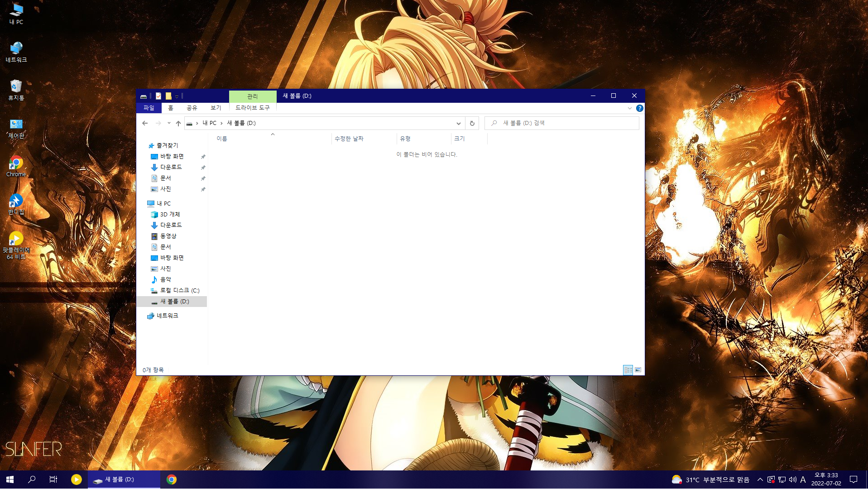Open the 보기 ribbon tab
Screen dimensions: 868x489
(x=216, y=108)
